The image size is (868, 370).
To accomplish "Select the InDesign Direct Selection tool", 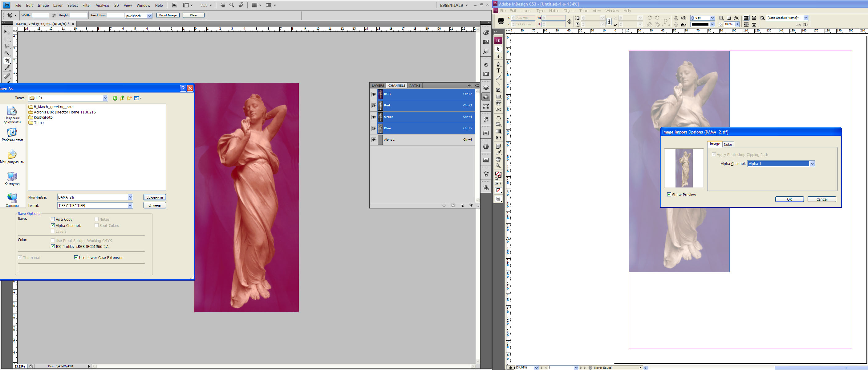I will (498, 56).
